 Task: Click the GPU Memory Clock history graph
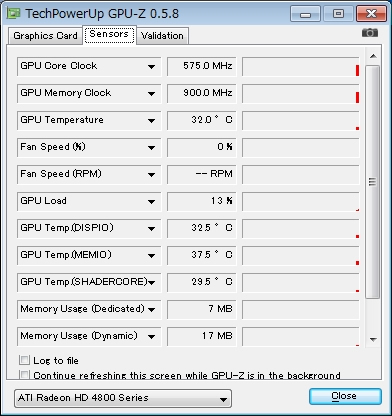tap(301, 93)
